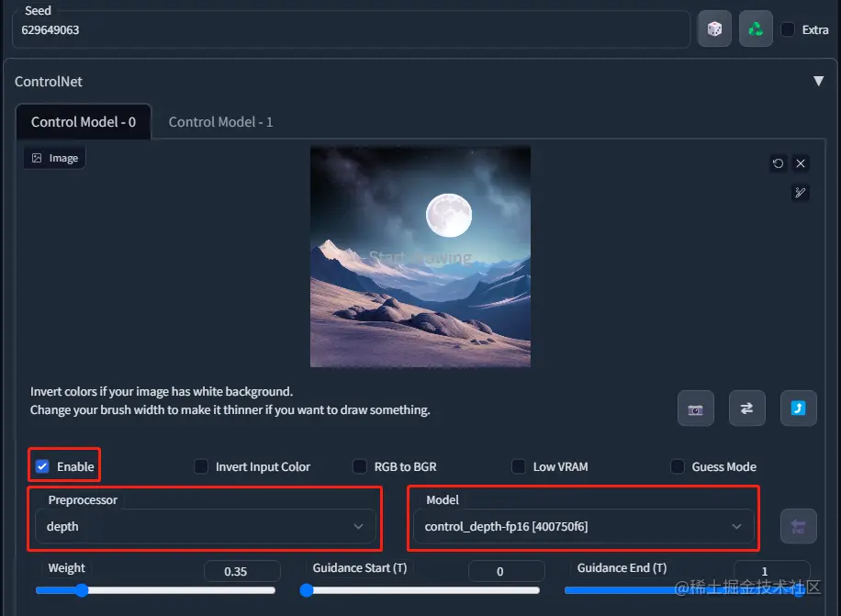Enable Guess Mode checkbox
This screenshot has height=616, width=841.
[677, 466]
